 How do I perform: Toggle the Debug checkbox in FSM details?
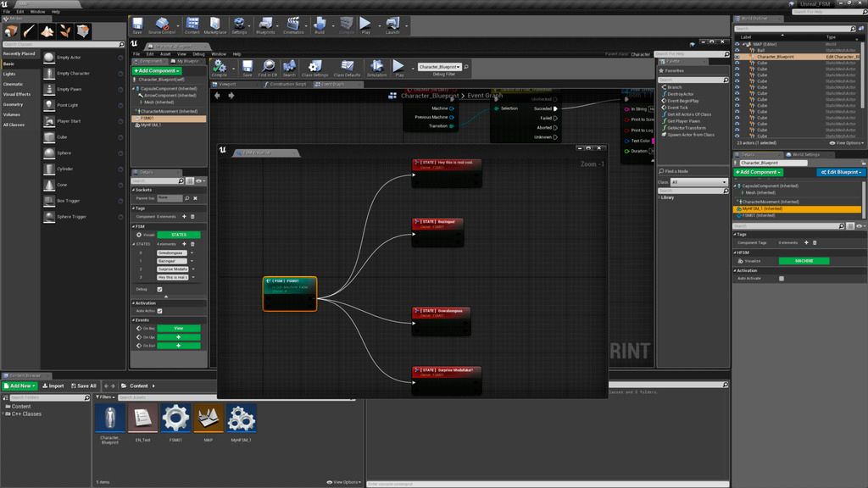[x=159, y=289]
